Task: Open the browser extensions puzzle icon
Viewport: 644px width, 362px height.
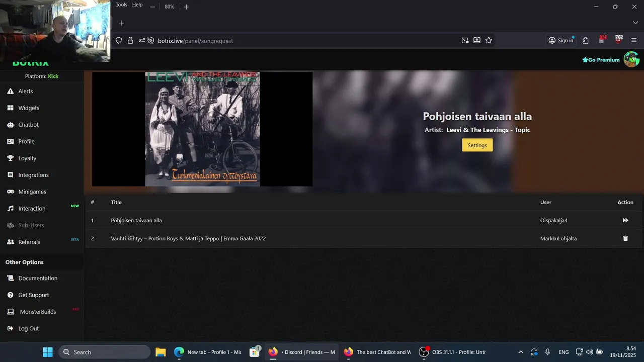Action: pos(586,40)
